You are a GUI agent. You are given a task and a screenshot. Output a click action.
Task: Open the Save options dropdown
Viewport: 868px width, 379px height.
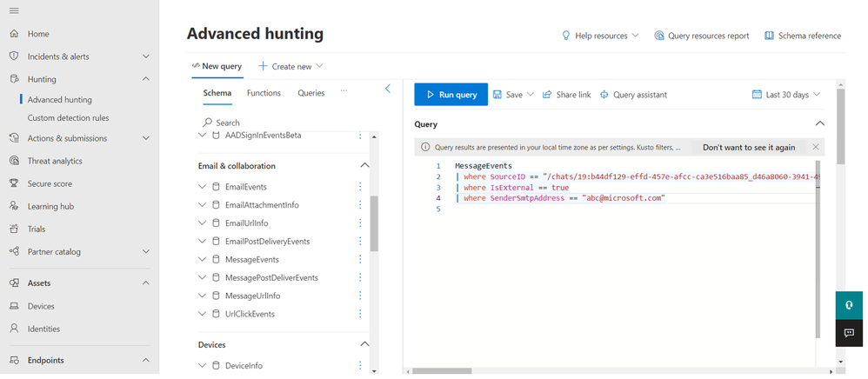point(531,95)
